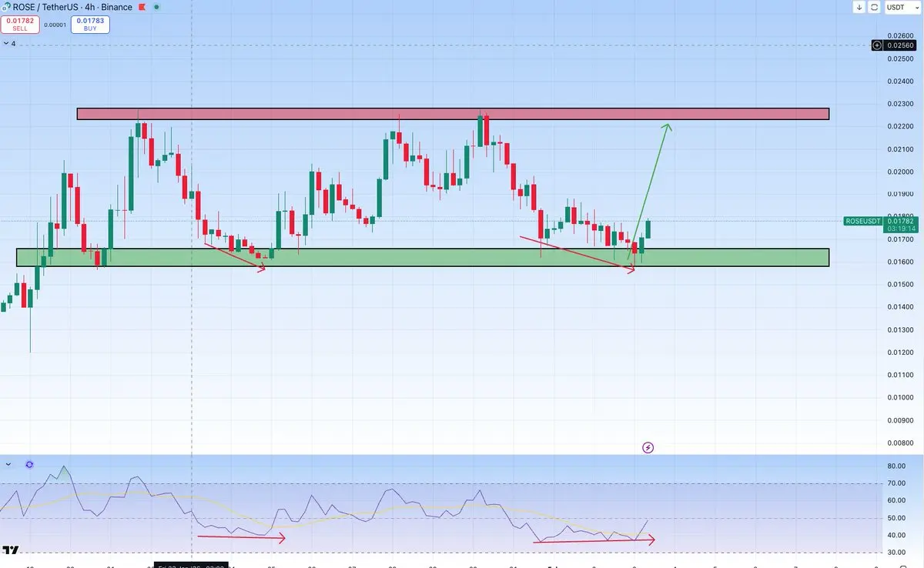
Task: Click the SELL button at 0.01782
Action: (x=19, y=24)
